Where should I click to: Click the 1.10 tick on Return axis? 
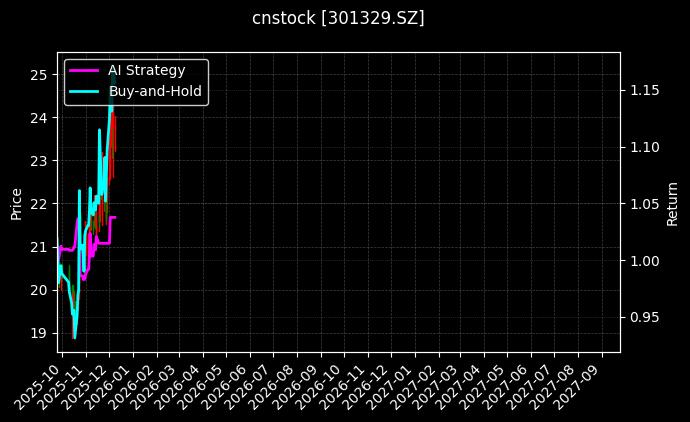click(x=645, y=147)
